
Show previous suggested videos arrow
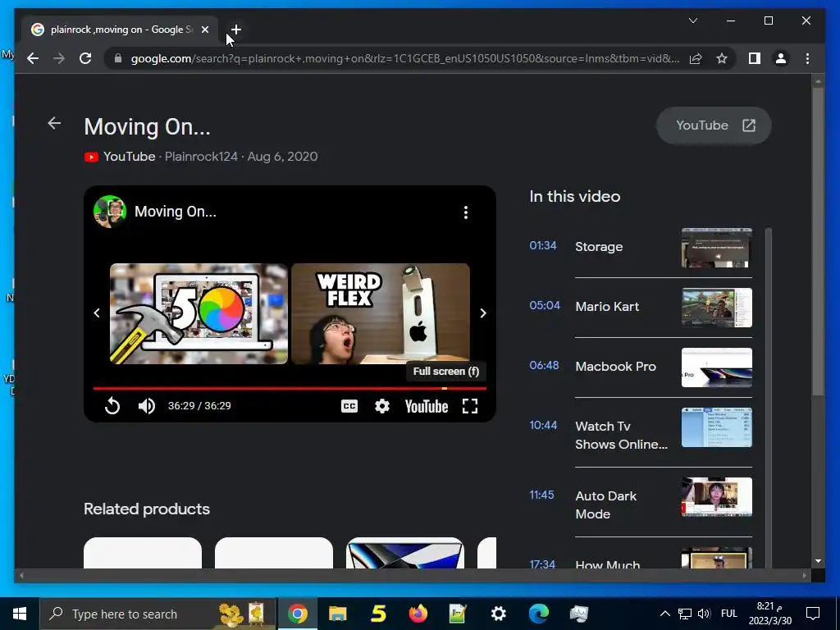coord(97,313)
